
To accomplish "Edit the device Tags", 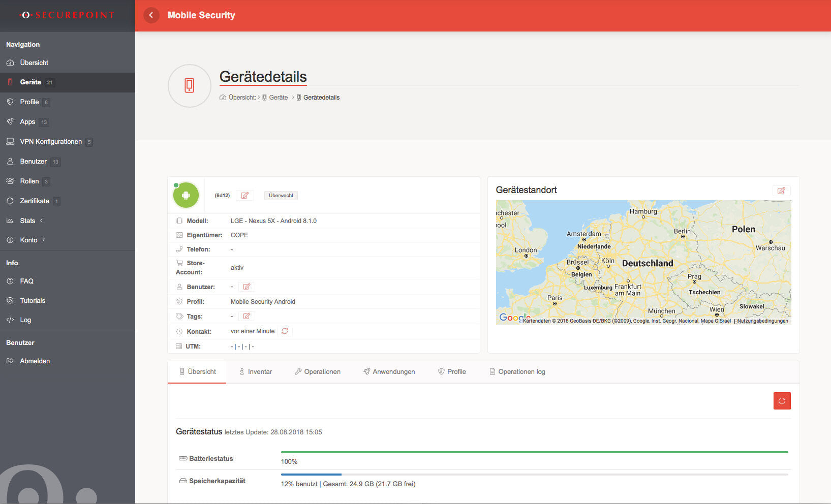I will pos(247,317).
